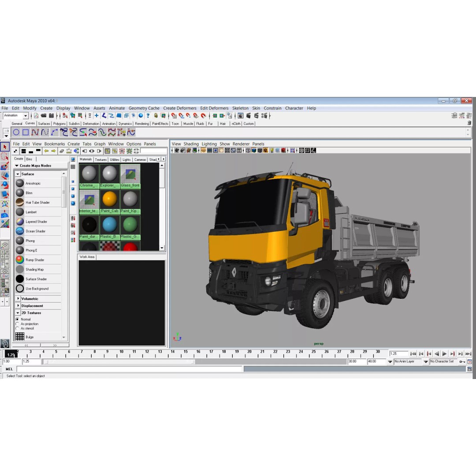The height and width of the screenshot is (476, 476).
Task: Toggle Hypershade top and bottom tabs layout icon
Action: [x=23, y=151]
